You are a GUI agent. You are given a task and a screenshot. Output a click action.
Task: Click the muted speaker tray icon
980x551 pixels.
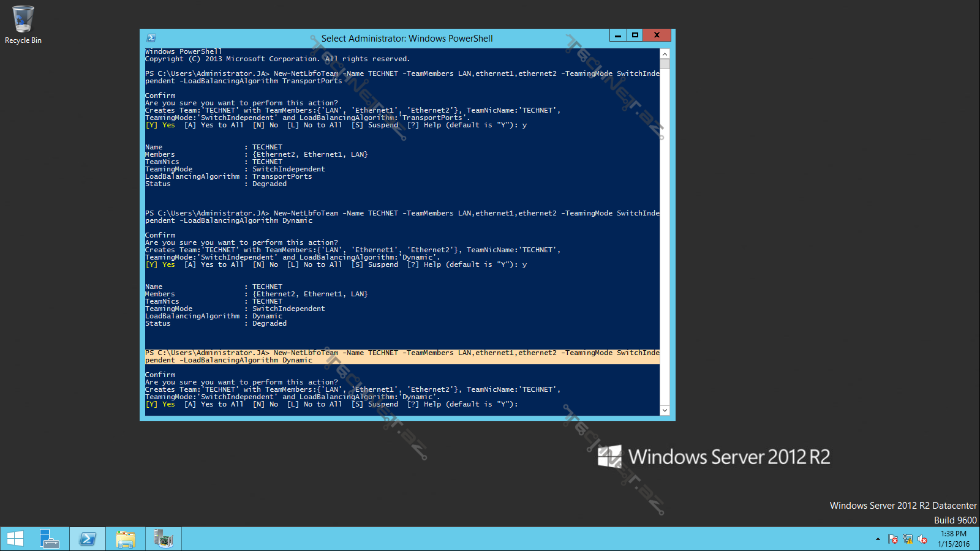click(922, 539)
